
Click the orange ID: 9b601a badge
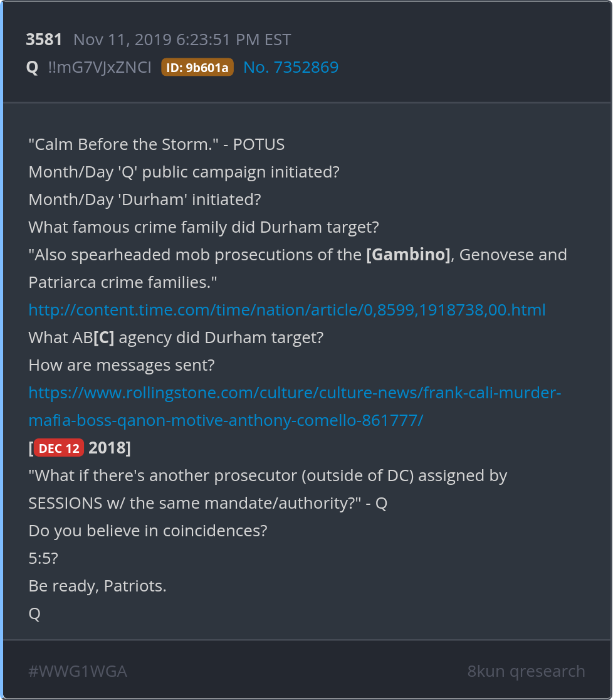(x=197, y=67)
